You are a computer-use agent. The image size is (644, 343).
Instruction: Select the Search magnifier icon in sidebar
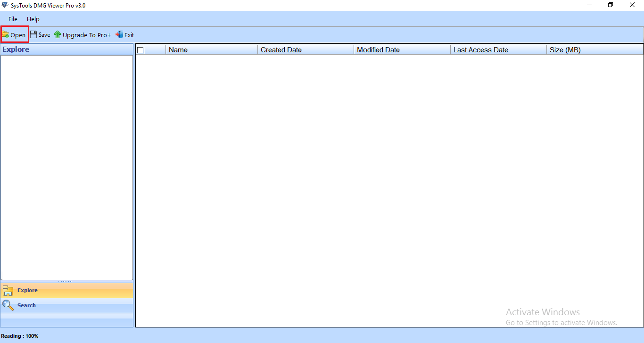click(8, 305)
